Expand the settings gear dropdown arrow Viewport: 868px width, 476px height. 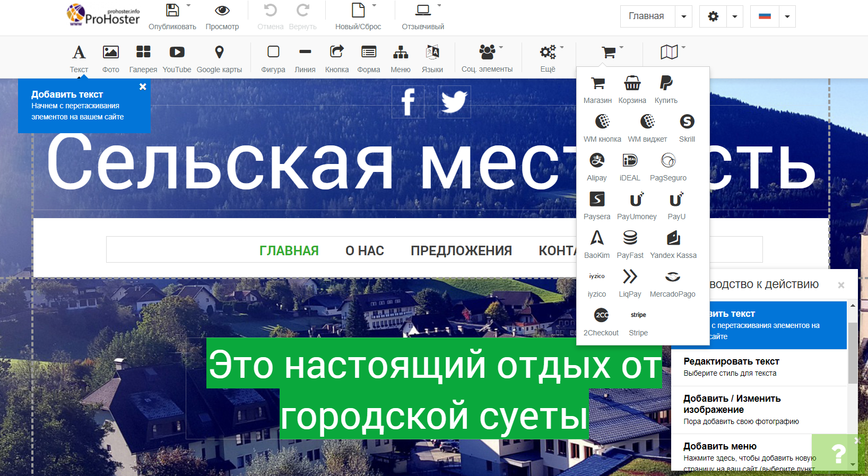tap(734, 16)
